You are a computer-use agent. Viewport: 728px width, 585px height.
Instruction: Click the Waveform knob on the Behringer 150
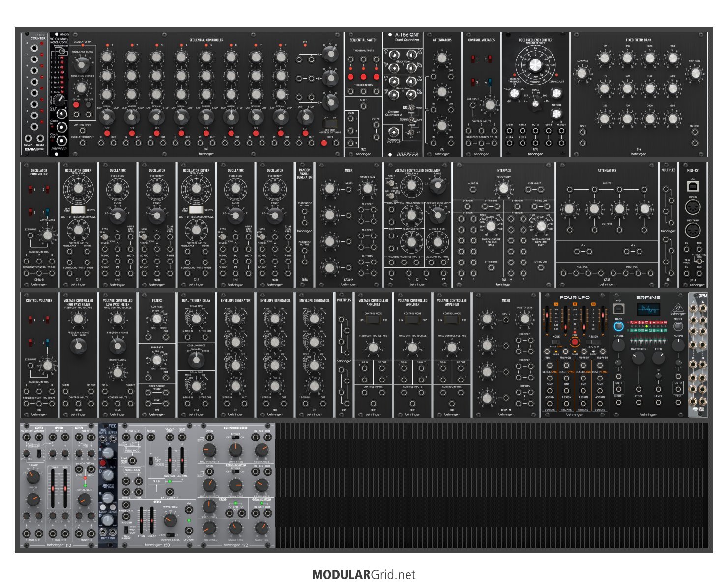170,520
